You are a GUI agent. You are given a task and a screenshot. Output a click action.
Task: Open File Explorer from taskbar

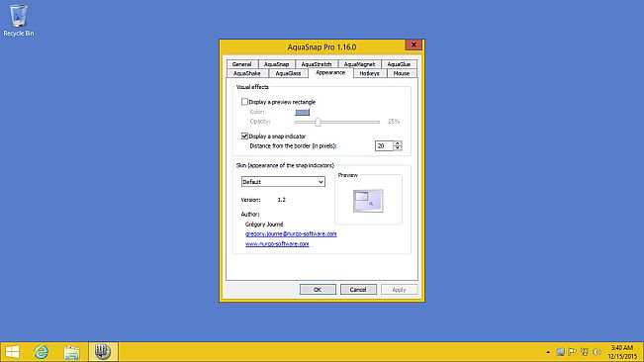point(72,352)
